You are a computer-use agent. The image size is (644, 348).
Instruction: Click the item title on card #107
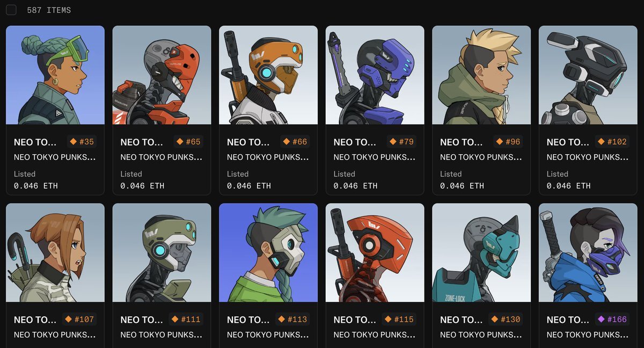(35, 320)
